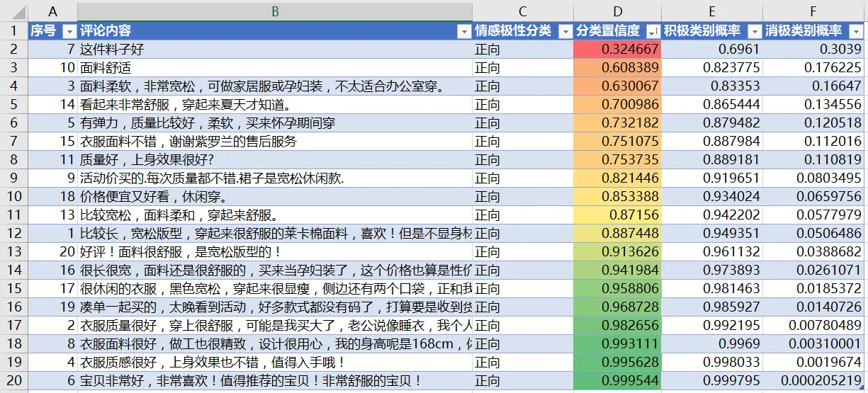Click the value 0.00310001
The width and height of the screenshot is (868, 393).
point(813,344)
